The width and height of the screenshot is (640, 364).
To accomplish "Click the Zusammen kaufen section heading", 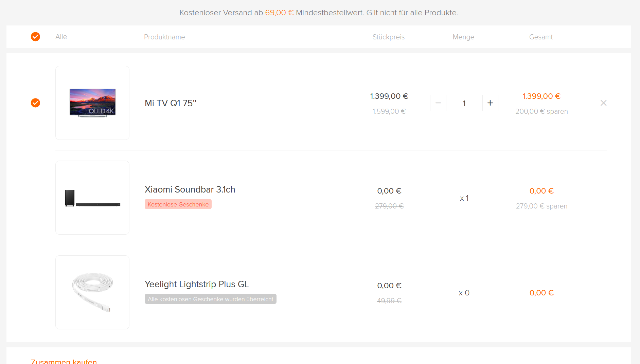I will click(64, 361).
